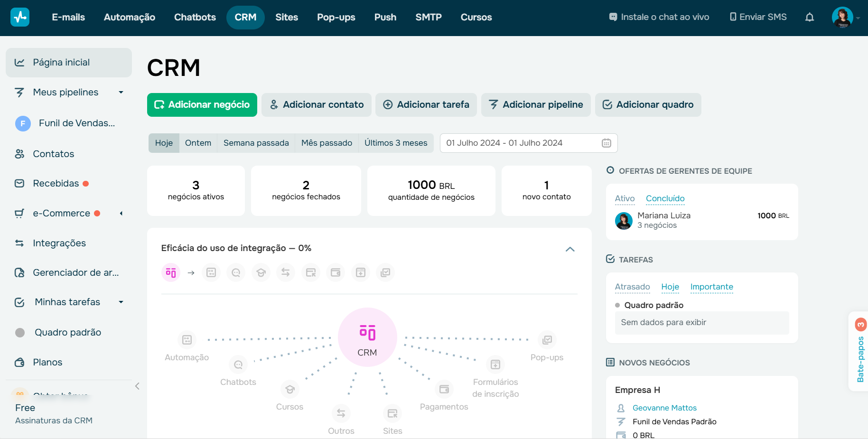Open the Geovanne Mattos contact link
Screen dimensions: 868x439
[664, 408]
